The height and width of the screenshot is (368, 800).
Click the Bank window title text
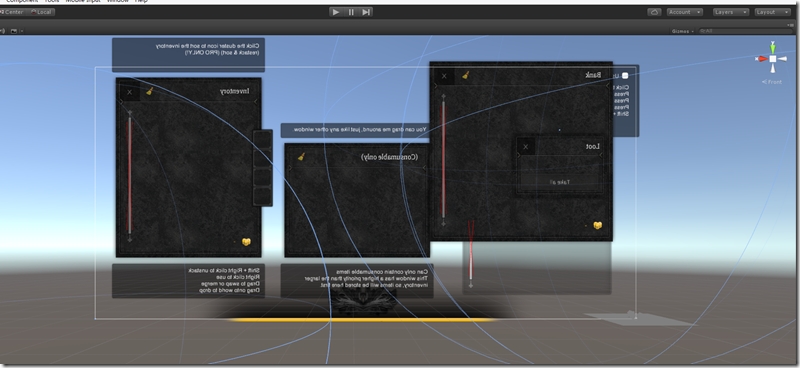(593, 75)
